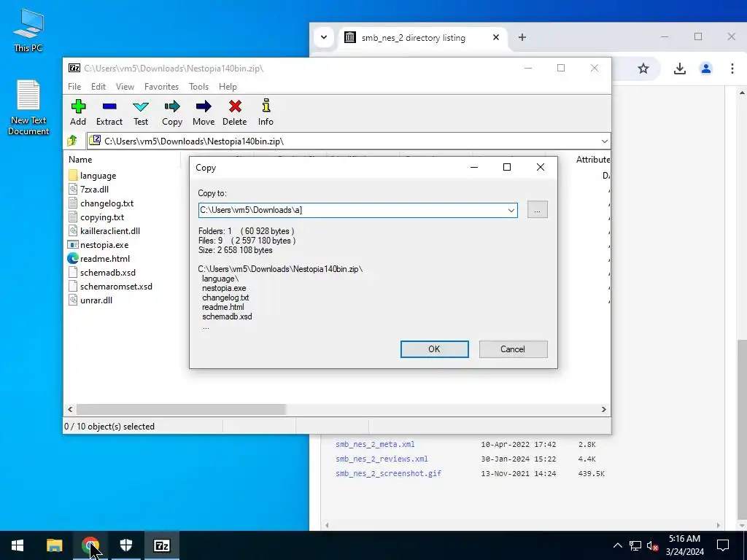Open smb_nes_2_screenshot.gif link

click(388, 473)
